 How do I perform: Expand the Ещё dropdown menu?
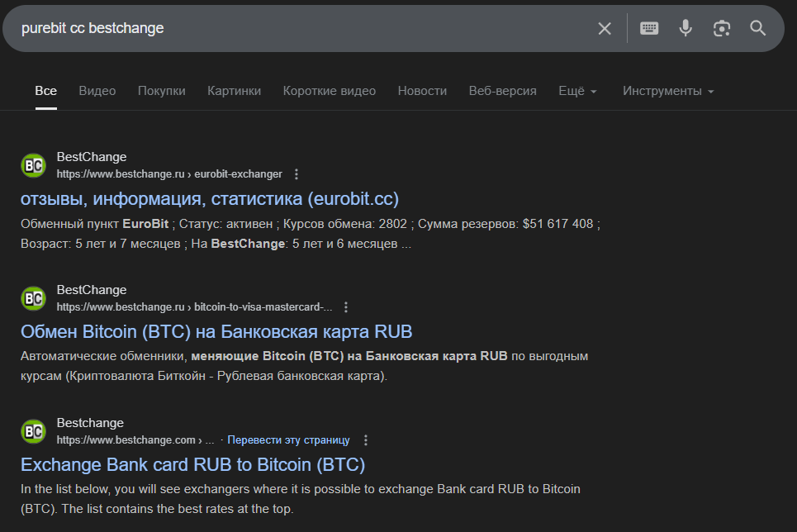click(x=577, y=91)
